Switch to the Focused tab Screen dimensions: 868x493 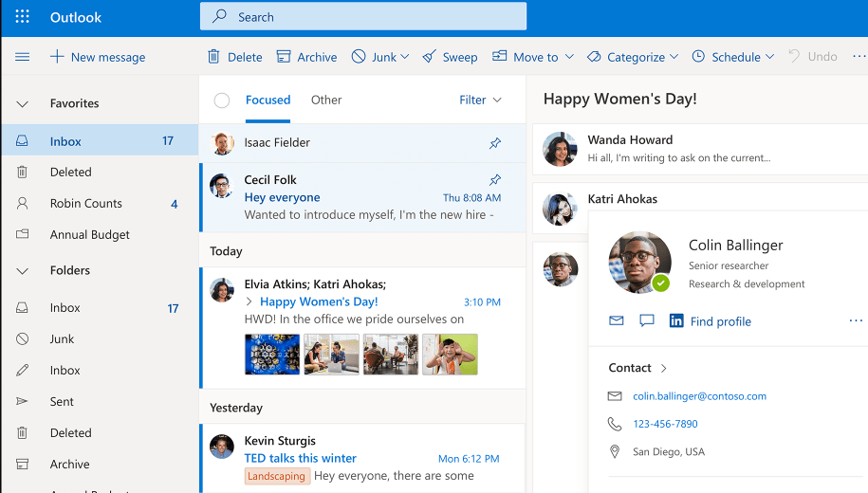268,100
